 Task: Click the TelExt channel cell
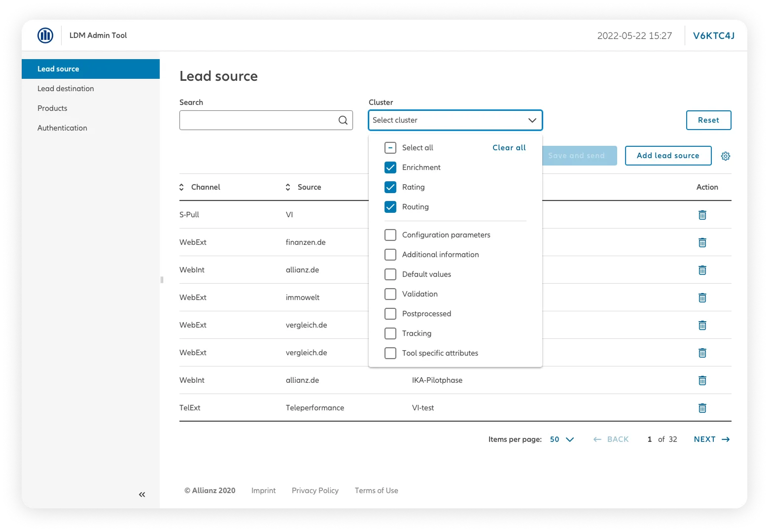190,408
